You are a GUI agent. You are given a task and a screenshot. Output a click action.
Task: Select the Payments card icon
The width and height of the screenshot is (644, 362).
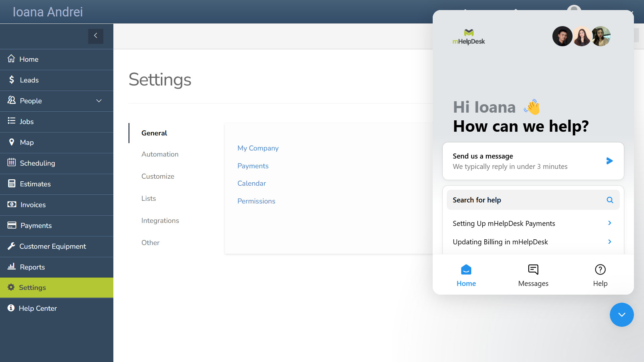(11, 225)
